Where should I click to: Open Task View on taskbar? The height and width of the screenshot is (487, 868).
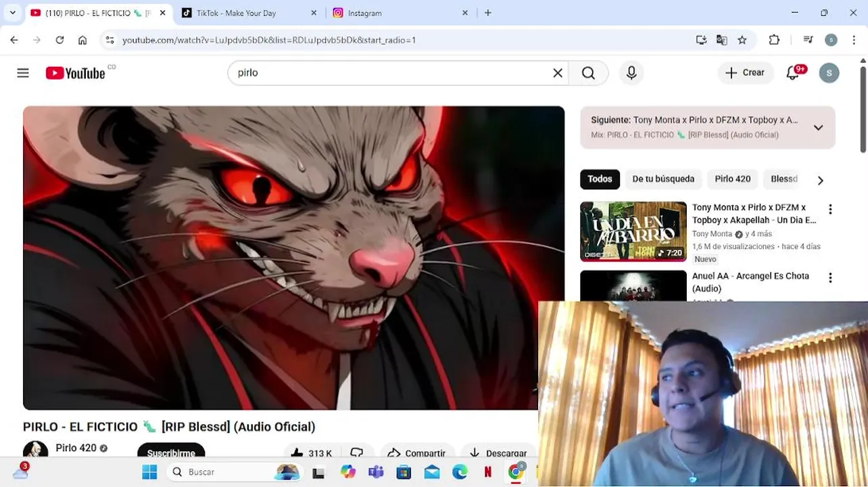[x=318, y=472]
